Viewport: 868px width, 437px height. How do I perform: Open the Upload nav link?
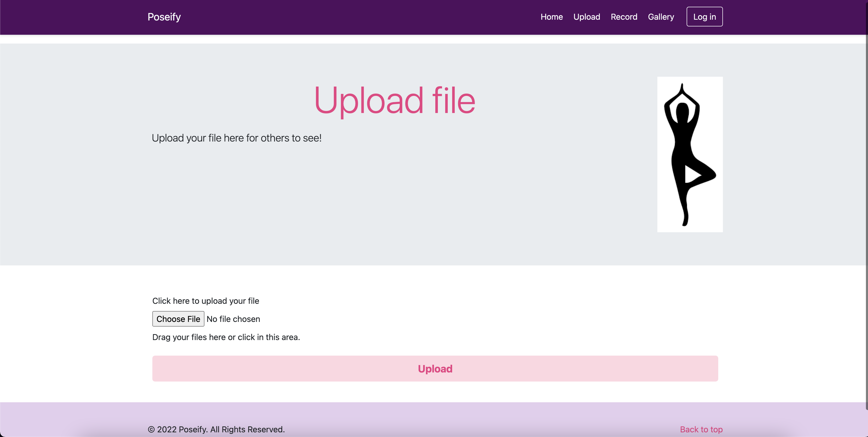click(x=586, y=17)
